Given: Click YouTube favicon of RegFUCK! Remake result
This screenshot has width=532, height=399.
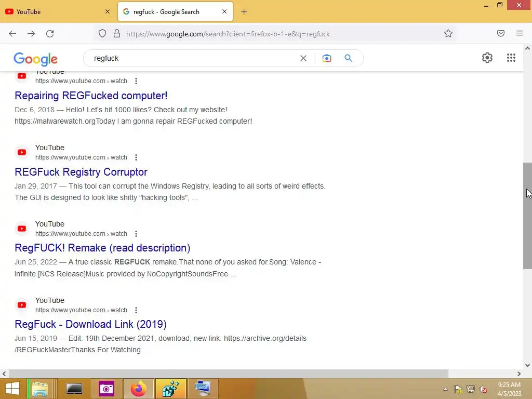Looking at the screenshot, I should pos(22,229).
